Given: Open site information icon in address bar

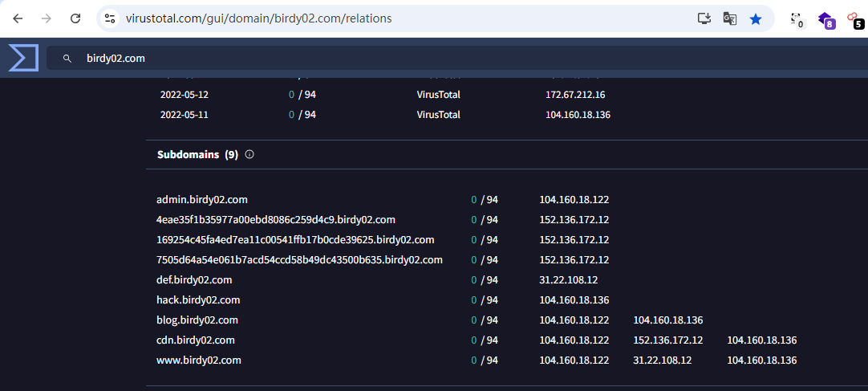Looking at the screenshot, I should pos(111,18).
